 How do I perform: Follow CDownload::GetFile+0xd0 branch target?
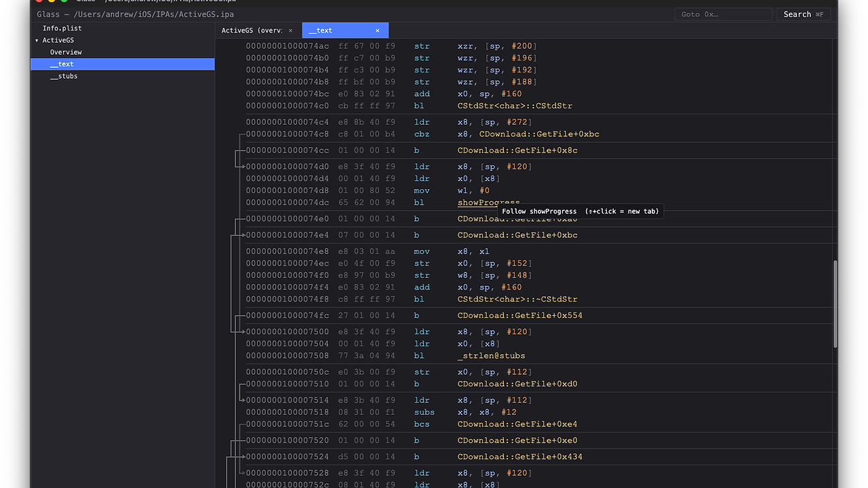tap(517, 384)
